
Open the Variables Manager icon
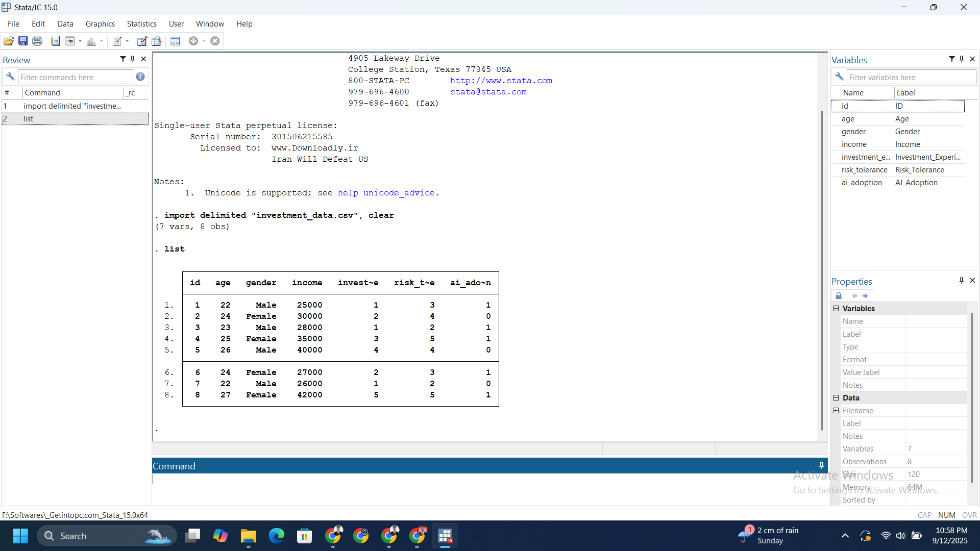click(175, 41)
